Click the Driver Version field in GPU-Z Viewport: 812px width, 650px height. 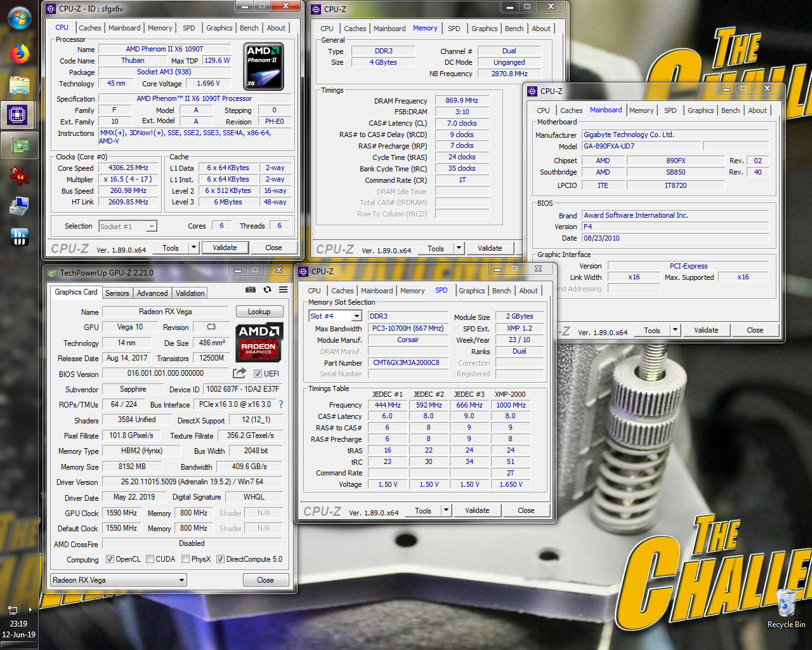click(192, 482)
